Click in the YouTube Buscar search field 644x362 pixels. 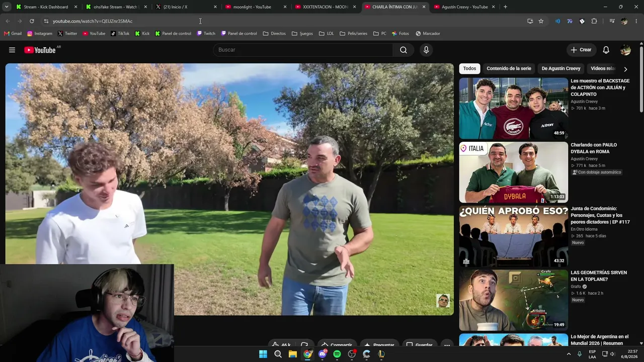point(303,50)
